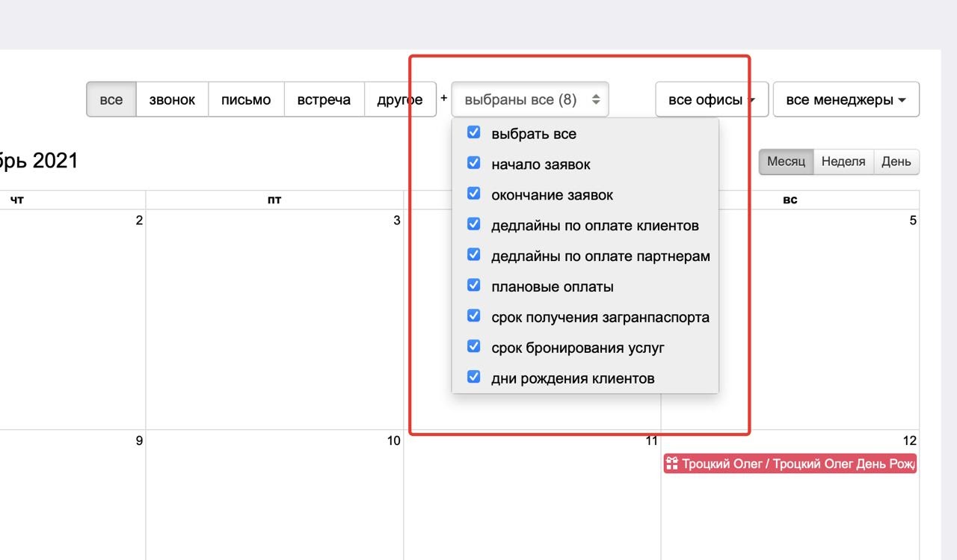Screen dimensions: 957x560
Task: Uncheck 'дедлайны по оплате клиентов' option
Action: click(x=473, y=224)
